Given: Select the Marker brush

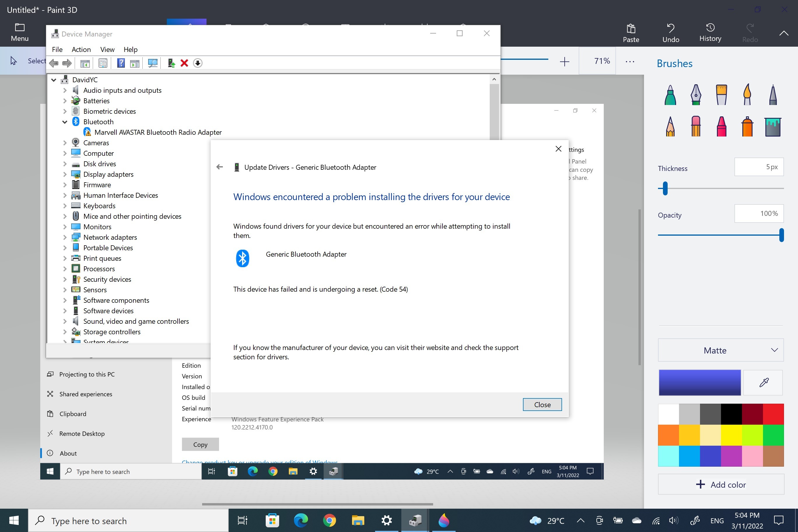Looking at the screenshot, I should [x=670, y=95].
